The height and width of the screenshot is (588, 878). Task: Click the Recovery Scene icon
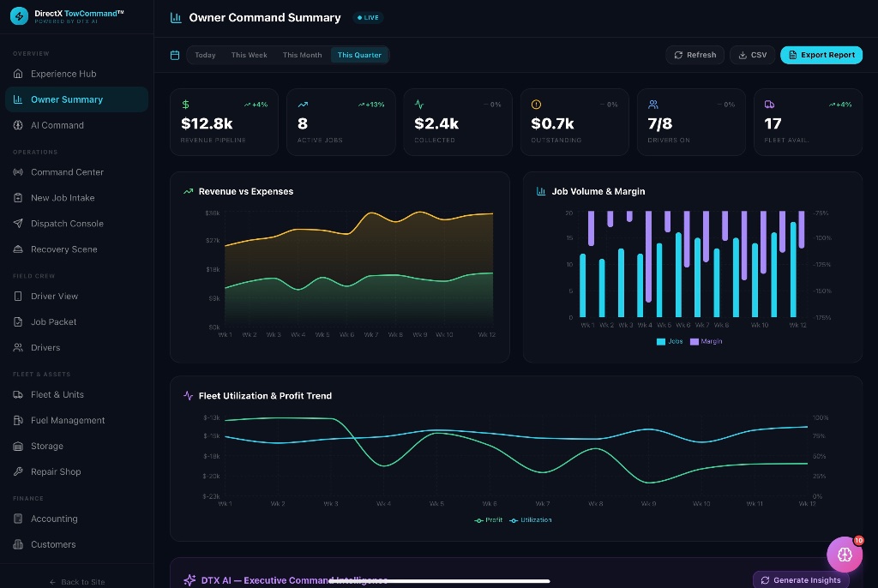point(18,249)
